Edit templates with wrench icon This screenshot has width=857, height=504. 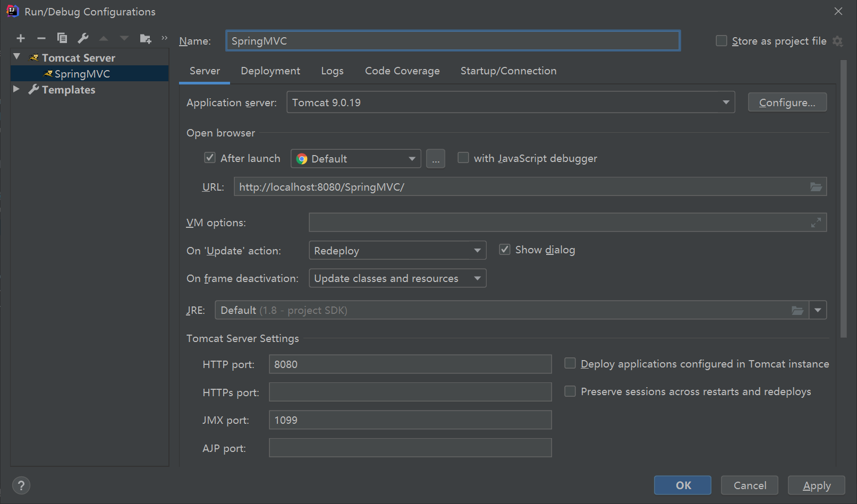click(83, 38)
